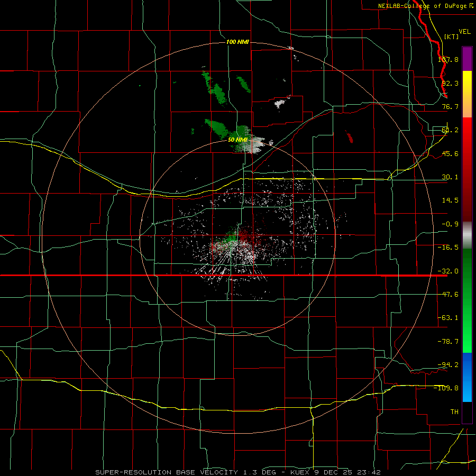Viewport: 476px width, 476px height.
Task: Pick the gray near-zero segment of color bar
Action: (x=467, y=235)
